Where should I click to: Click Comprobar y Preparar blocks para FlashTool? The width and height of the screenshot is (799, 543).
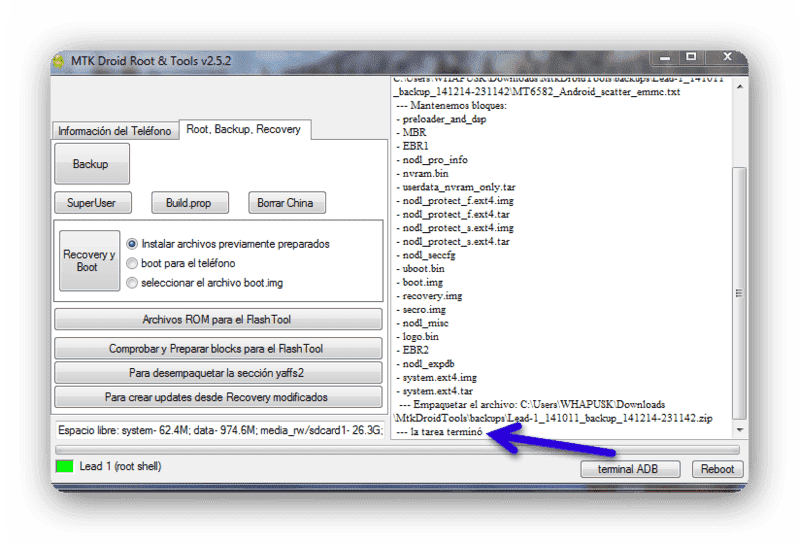tap(218, 348)
